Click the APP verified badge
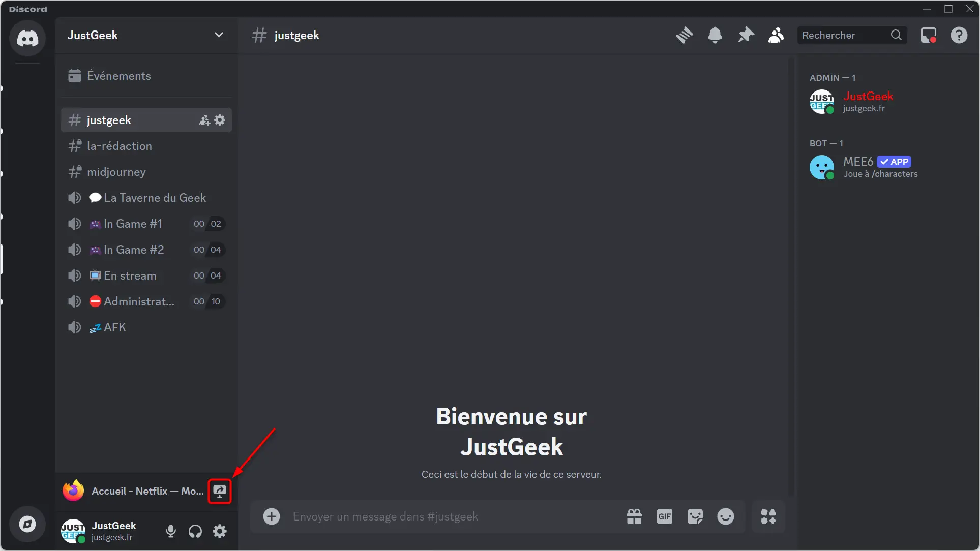980x551 pixels. (x=895, y=162)
